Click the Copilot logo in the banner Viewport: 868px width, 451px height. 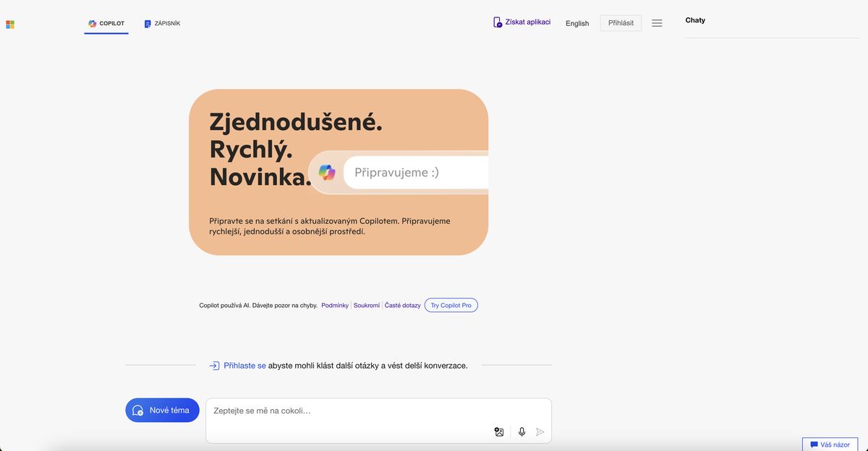tap(327, 173)
